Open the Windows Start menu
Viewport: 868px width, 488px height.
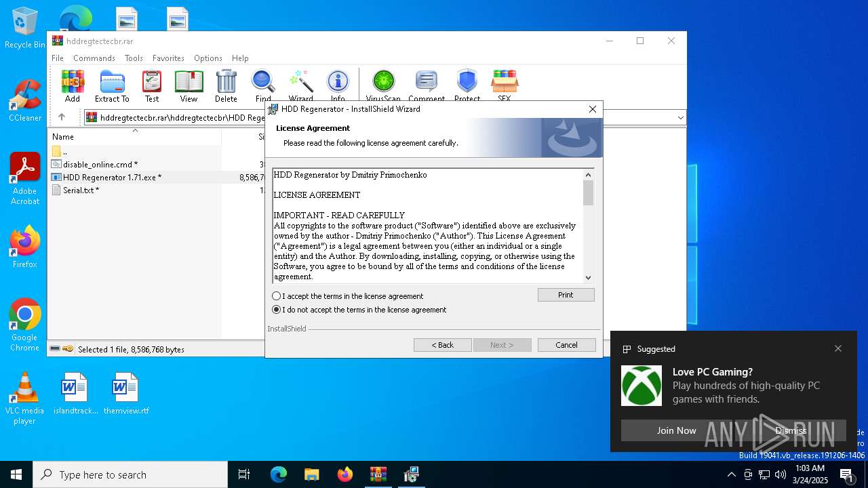(x=16, y=474)
